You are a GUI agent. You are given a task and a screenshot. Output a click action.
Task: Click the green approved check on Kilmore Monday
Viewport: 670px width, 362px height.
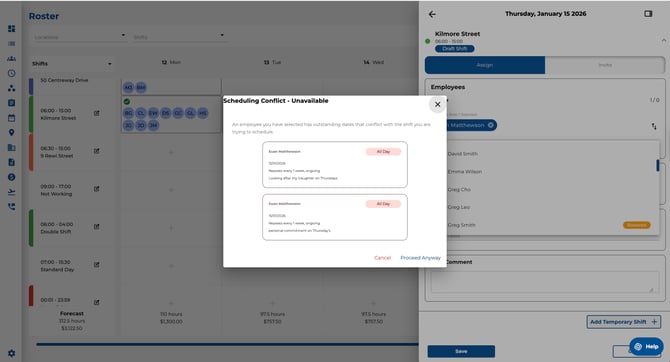tap(126, 102)
